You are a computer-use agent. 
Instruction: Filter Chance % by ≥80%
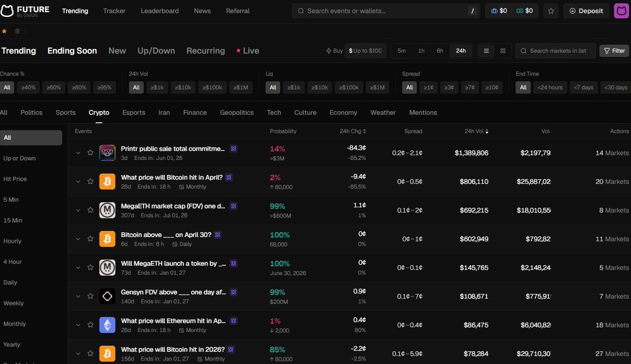coord(80,88)
